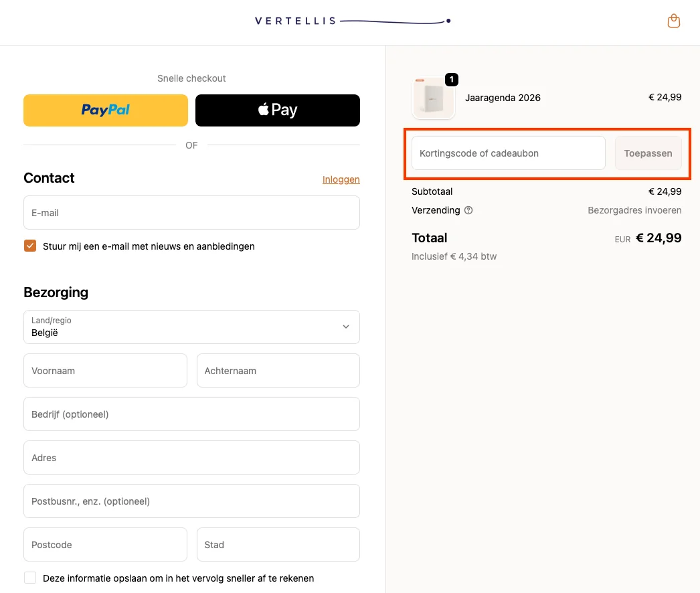
Task: Focus the E-mail input field
Action: (x=191, y=213)
